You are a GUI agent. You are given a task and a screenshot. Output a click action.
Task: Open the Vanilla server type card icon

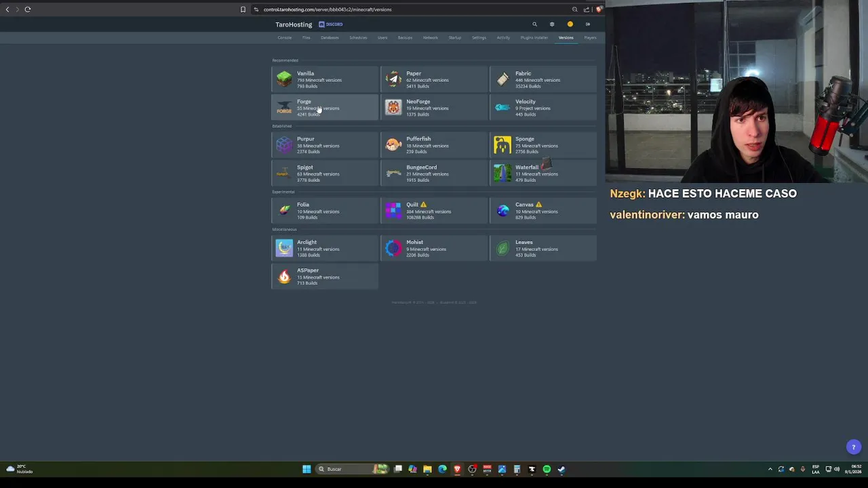coord(284,79)
